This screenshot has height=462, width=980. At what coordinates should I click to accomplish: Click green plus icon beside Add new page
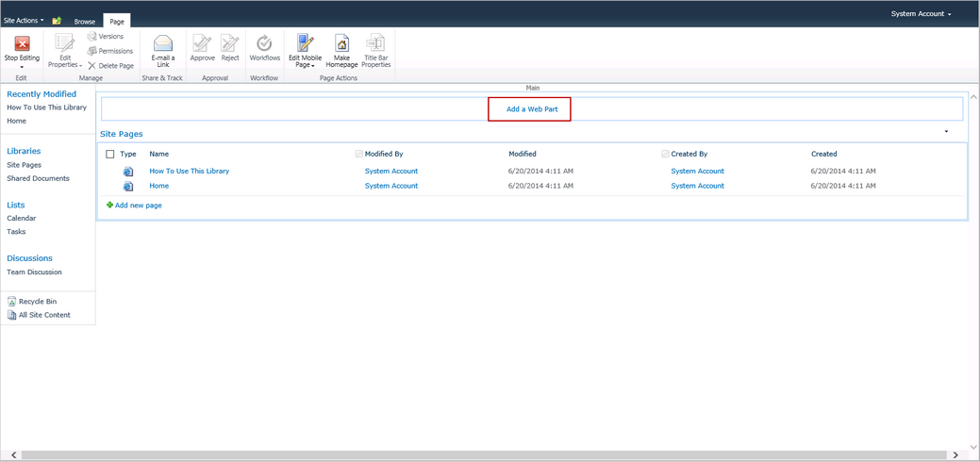(x=110, y=205)
